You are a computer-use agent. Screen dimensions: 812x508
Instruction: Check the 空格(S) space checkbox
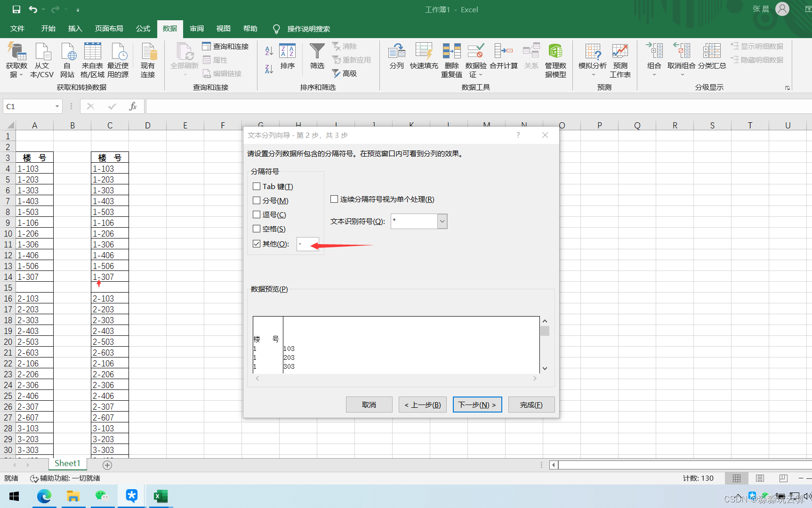coord(257,229)
